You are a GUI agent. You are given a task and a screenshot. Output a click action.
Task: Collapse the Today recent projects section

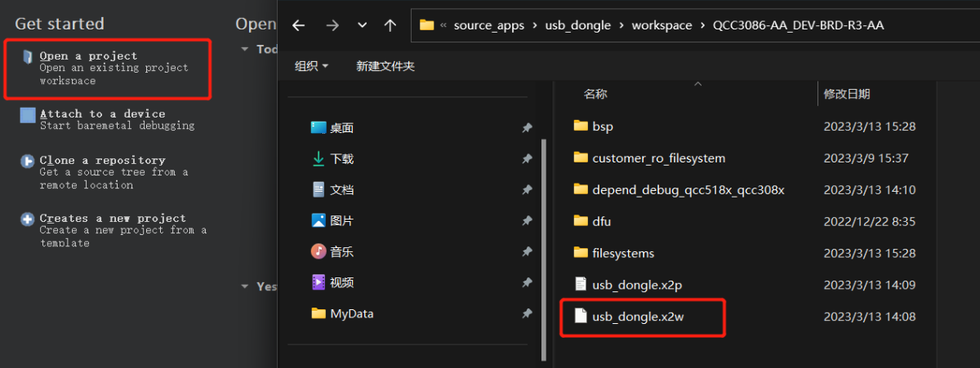point(245,49)
